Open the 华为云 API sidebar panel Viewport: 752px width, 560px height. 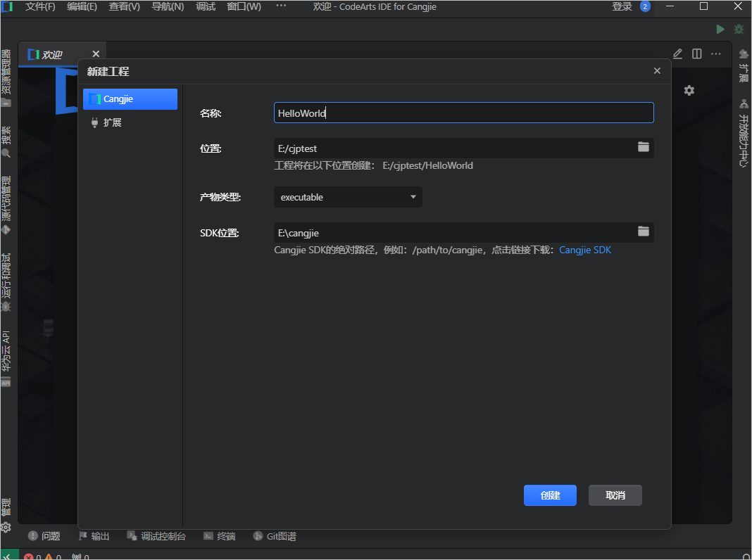coord(6,358)
